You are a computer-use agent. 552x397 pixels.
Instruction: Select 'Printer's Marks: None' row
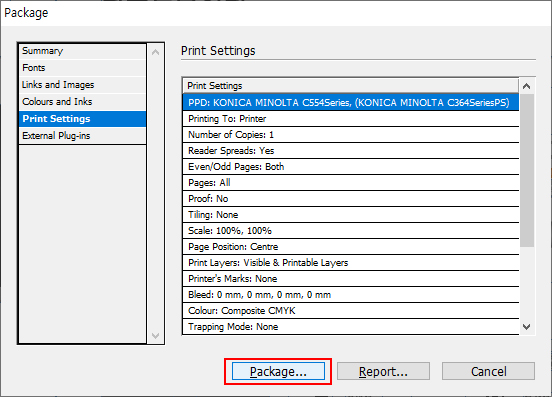pos(351,279)
